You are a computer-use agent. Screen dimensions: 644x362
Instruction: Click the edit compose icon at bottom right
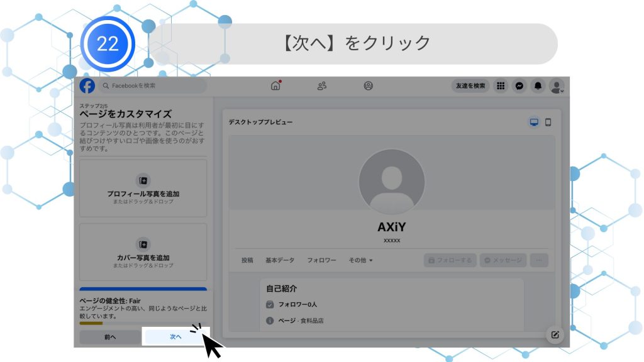tap(555, 335)
